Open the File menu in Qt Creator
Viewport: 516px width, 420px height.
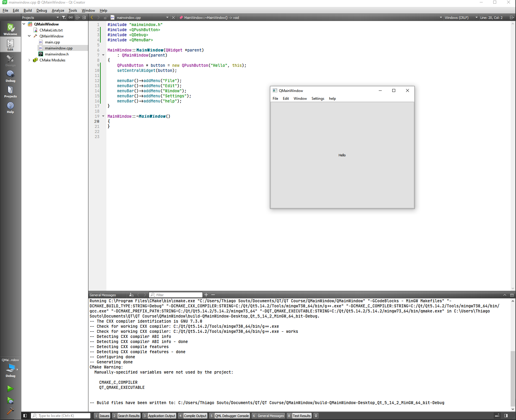coord(5,10)
